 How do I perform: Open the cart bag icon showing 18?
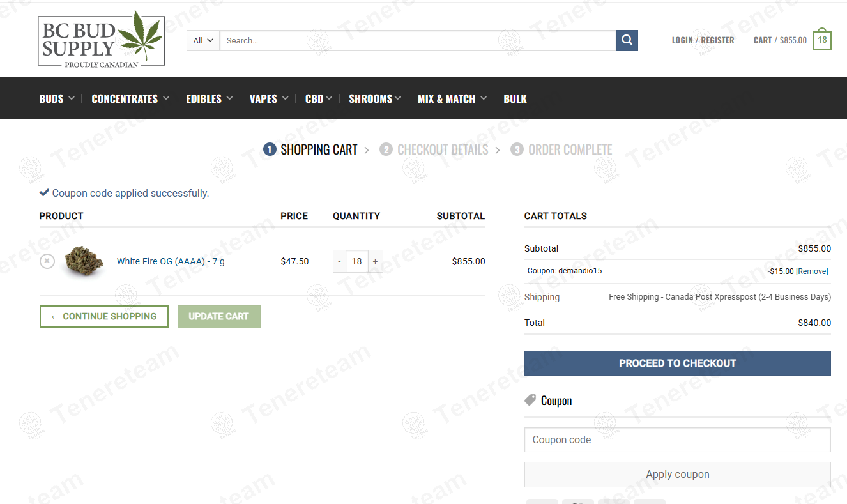click(x=822, y=40)
